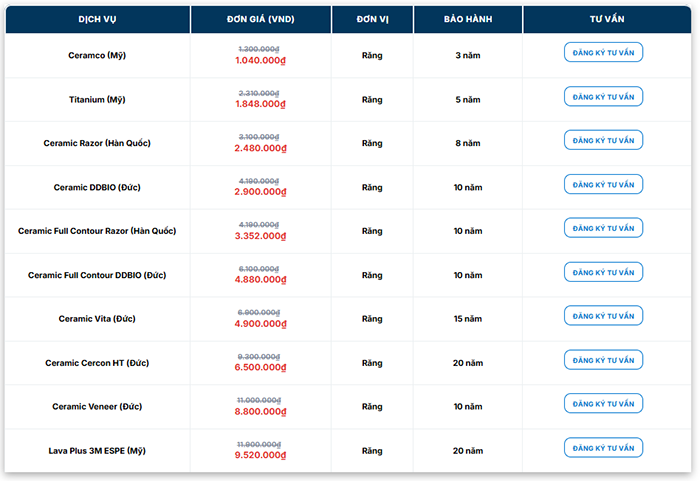Select the 9.520.000₫ discounted price

pyautogui.click(x=260, y=455)
